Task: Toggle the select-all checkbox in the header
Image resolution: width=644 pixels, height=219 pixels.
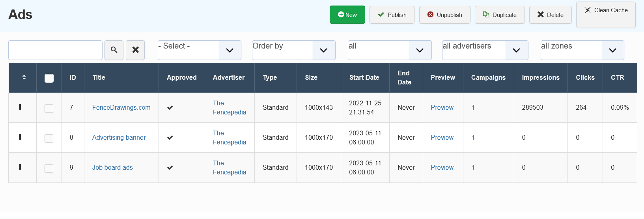Action: [49, 78]
